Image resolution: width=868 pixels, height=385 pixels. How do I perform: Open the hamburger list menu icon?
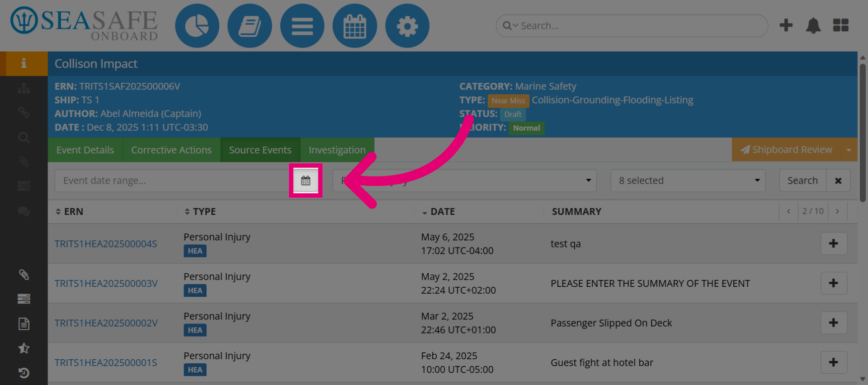(302, 26)
